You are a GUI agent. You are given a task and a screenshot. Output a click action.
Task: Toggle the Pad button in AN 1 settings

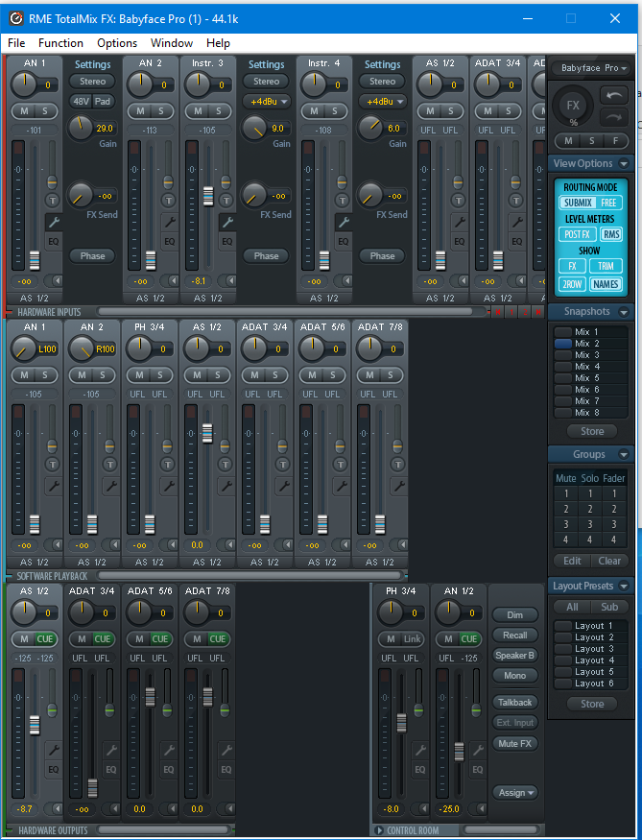pos(103,101)
